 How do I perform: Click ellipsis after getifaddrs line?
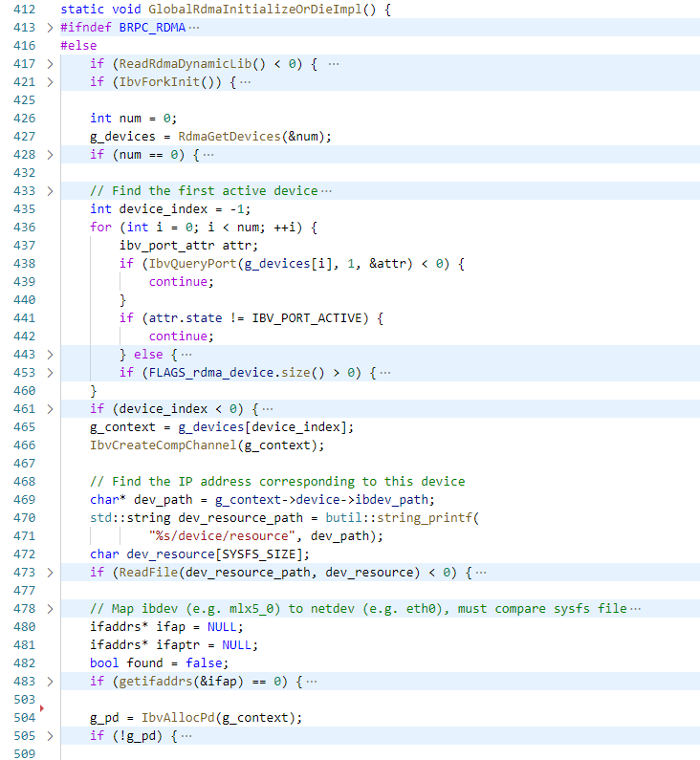coord(312,682)
